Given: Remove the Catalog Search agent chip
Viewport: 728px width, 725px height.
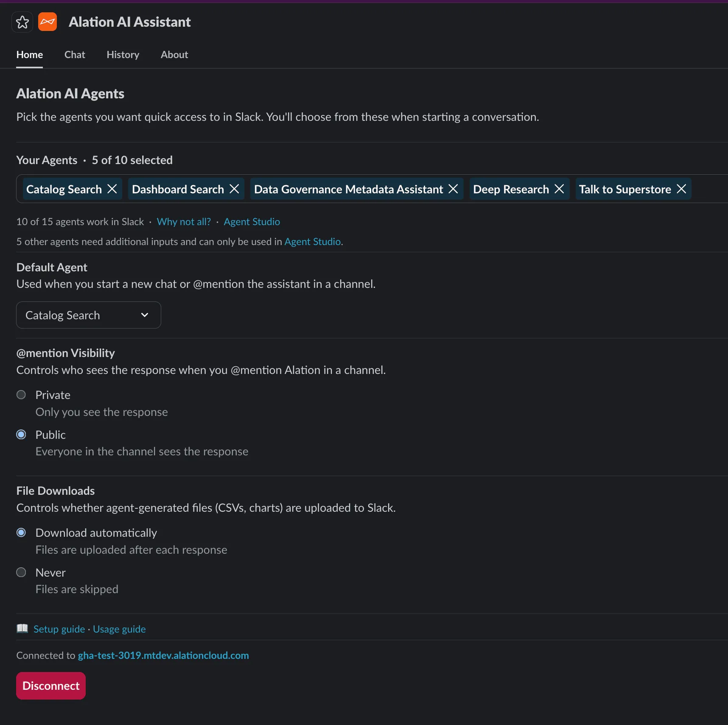Looking at the screenshot, I should pyautogui.click(x=112, y=189).
